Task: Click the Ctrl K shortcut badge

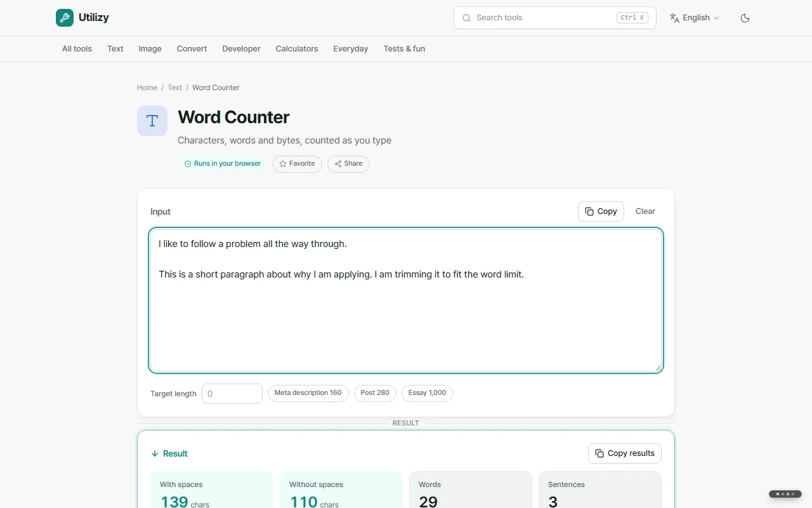Action: coord(632,18)
